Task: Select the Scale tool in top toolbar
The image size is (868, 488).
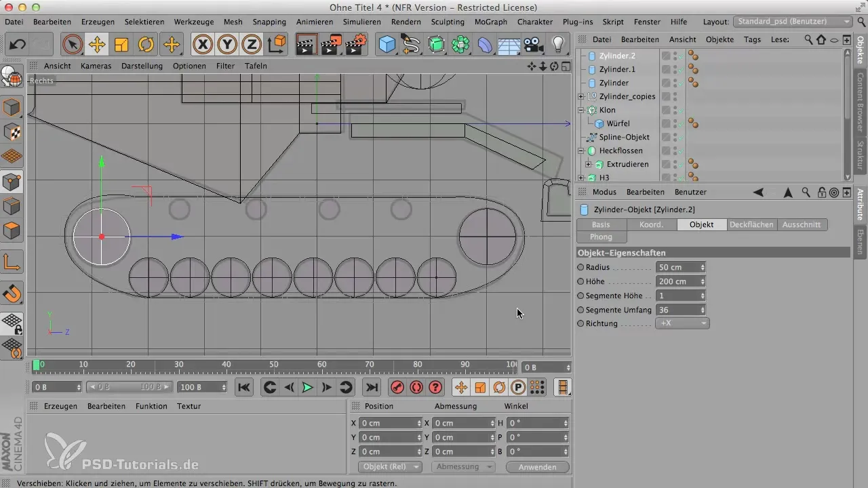Action: (121, 45)
